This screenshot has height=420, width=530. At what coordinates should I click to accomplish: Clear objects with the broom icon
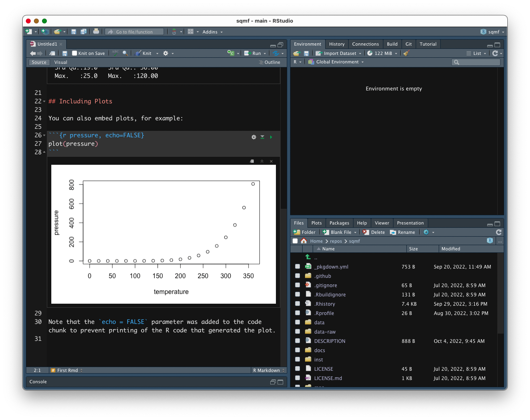point(406,53)
